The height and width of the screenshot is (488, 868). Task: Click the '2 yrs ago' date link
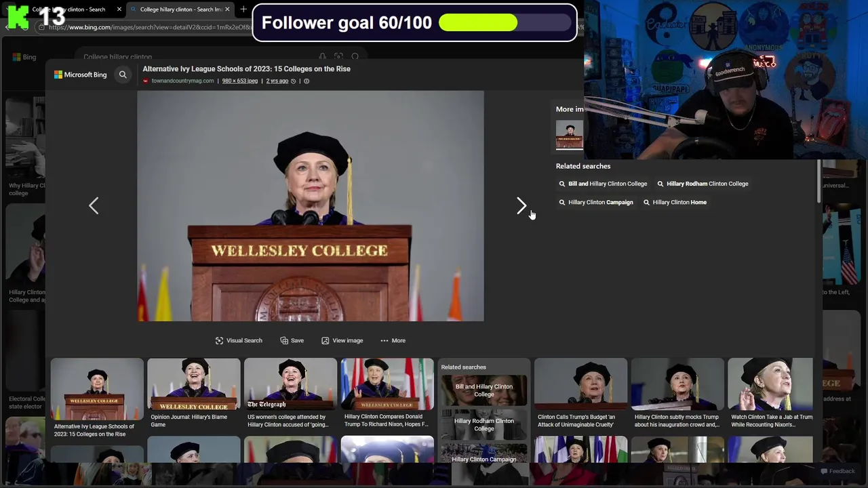coord(277,81)
